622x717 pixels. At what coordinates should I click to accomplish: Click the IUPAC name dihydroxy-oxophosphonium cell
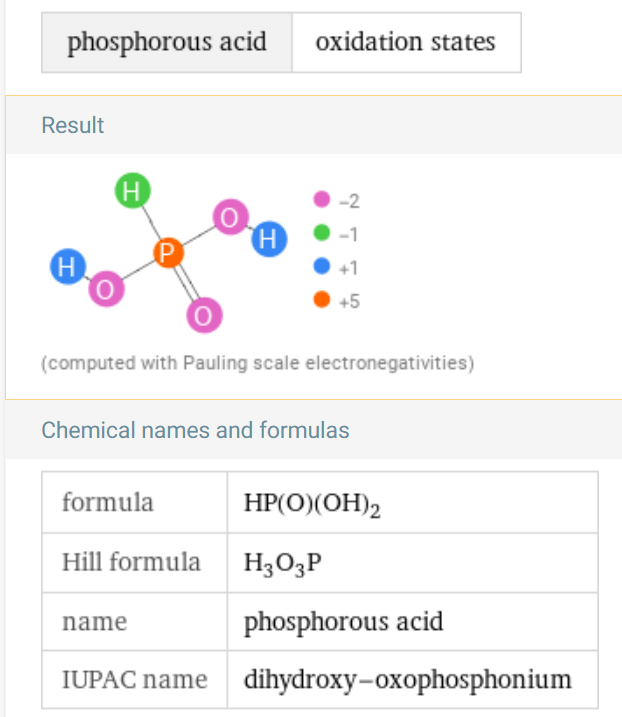click(x=413, y=680)
